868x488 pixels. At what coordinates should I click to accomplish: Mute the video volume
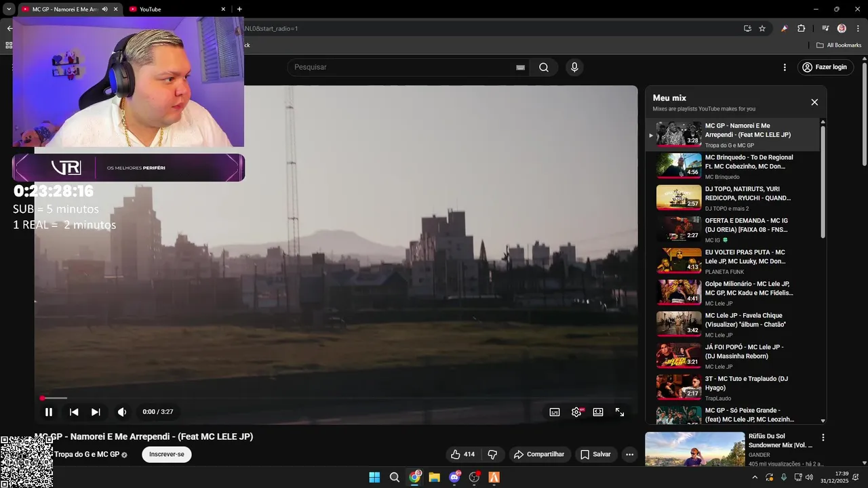pos(122,412)
